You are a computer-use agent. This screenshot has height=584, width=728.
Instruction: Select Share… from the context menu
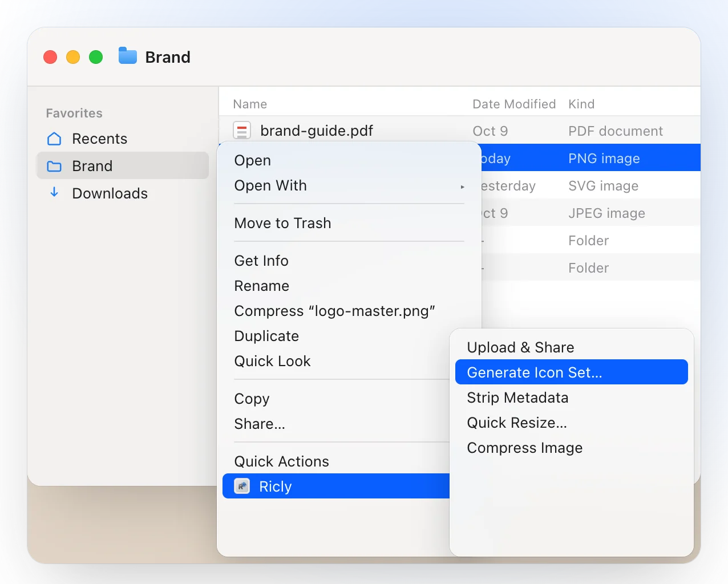tap(336, 424)
